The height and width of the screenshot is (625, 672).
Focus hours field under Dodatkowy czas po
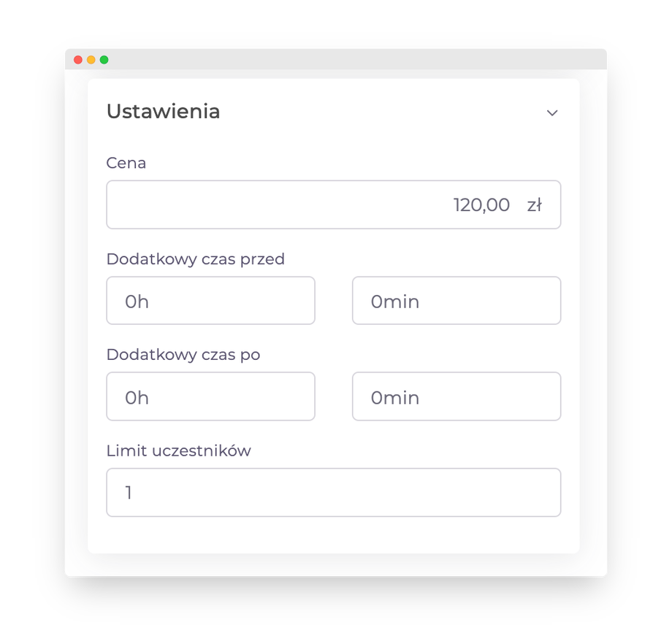210,396
